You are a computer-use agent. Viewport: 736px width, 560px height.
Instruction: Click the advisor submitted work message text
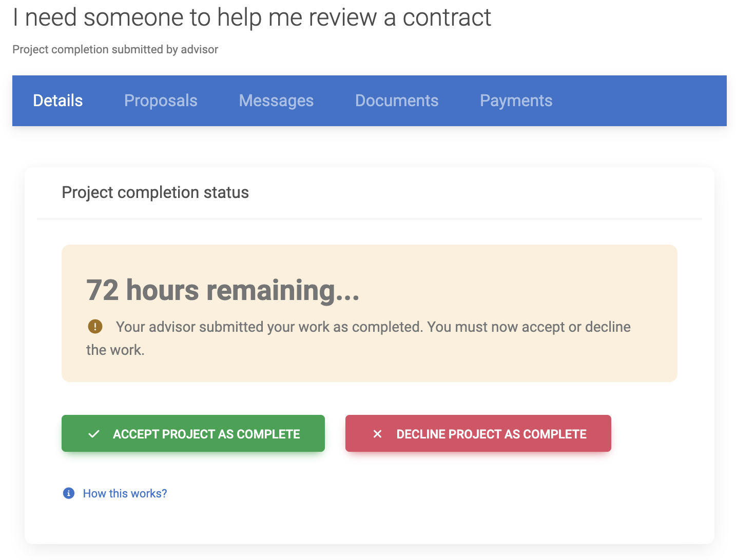(x=373, y=327)
